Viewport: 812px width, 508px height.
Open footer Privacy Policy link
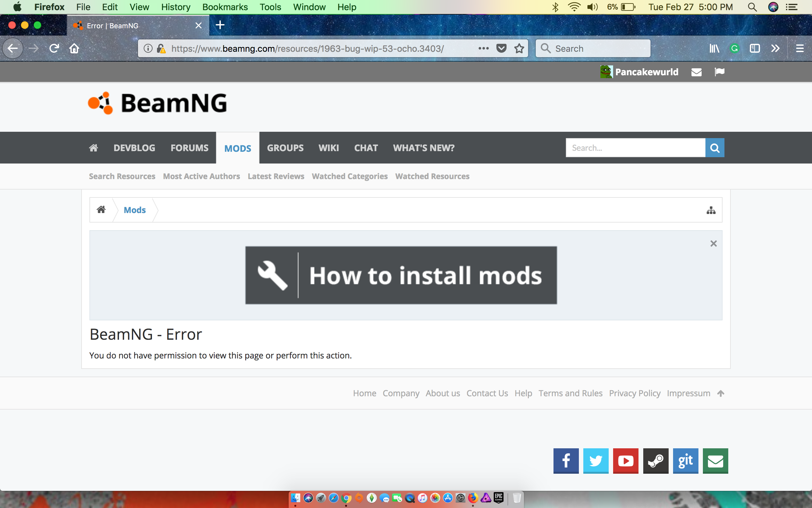pyautogui.click(x=634, y=393)
